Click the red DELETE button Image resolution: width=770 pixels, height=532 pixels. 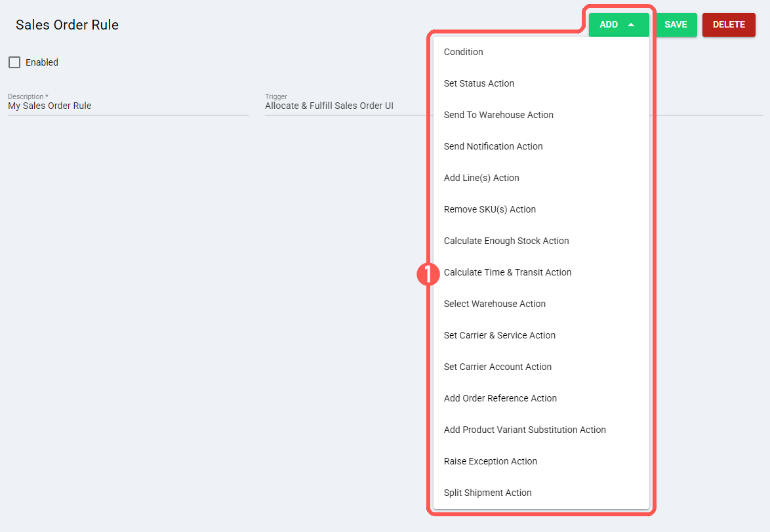coord(729,24)
